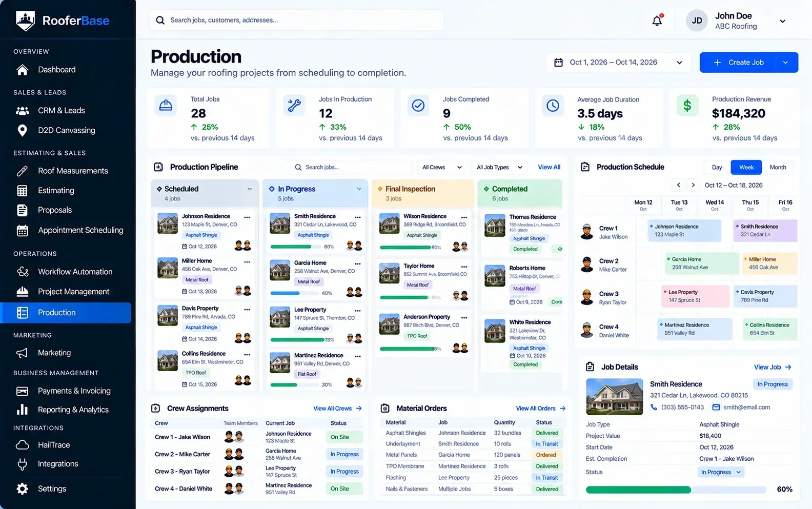Image resolution: width=812 pixels, height=509 pixels.
Task: Click the HailTrace cloud icon
Action: coord(22,445)
